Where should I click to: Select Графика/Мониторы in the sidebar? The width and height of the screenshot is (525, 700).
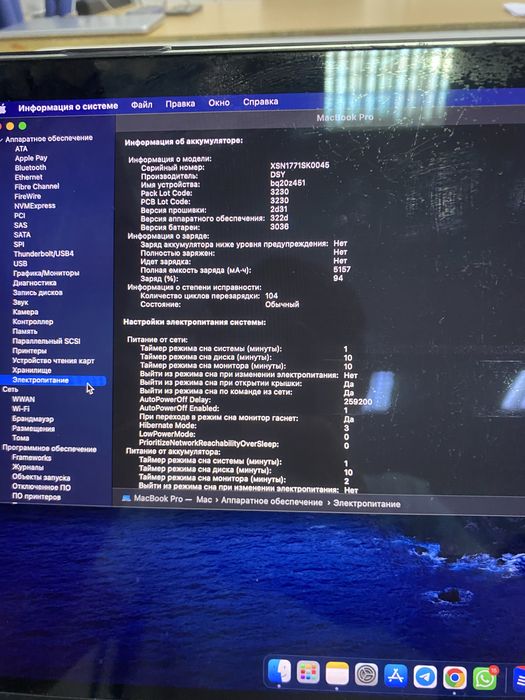[x=46, y=273]
